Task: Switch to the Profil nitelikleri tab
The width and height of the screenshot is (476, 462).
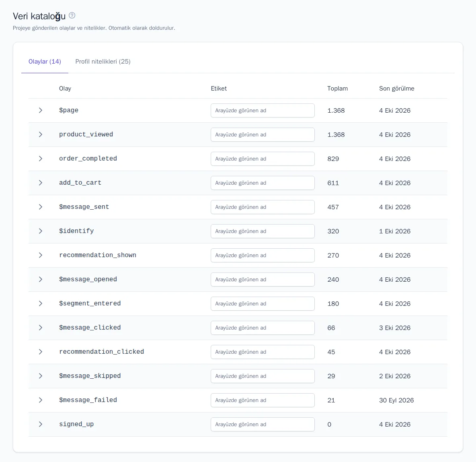Action: point(103,62)
